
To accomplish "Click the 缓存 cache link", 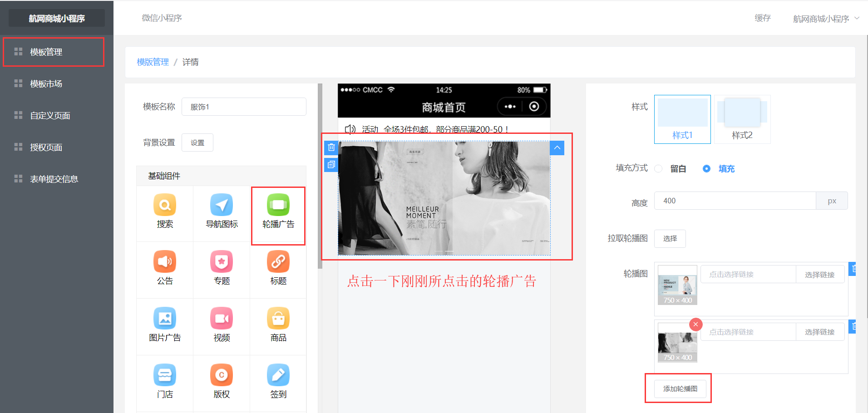I will point(763,18).
